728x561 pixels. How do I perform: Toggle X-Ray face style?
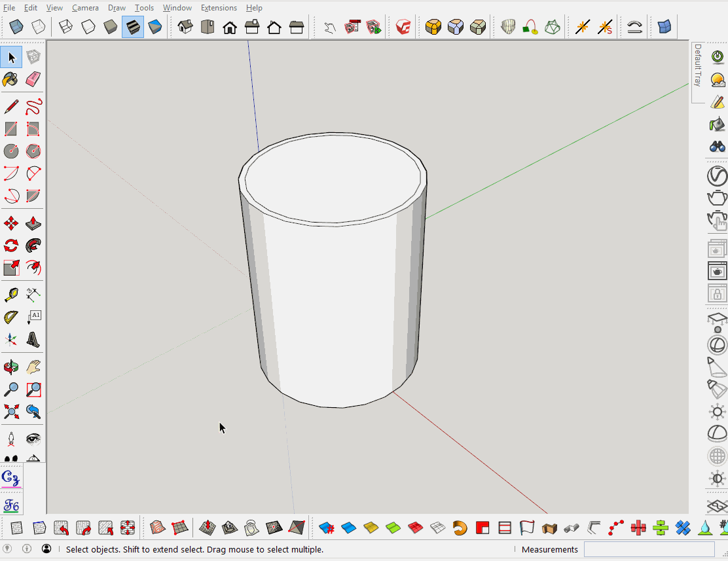point(15,27)
